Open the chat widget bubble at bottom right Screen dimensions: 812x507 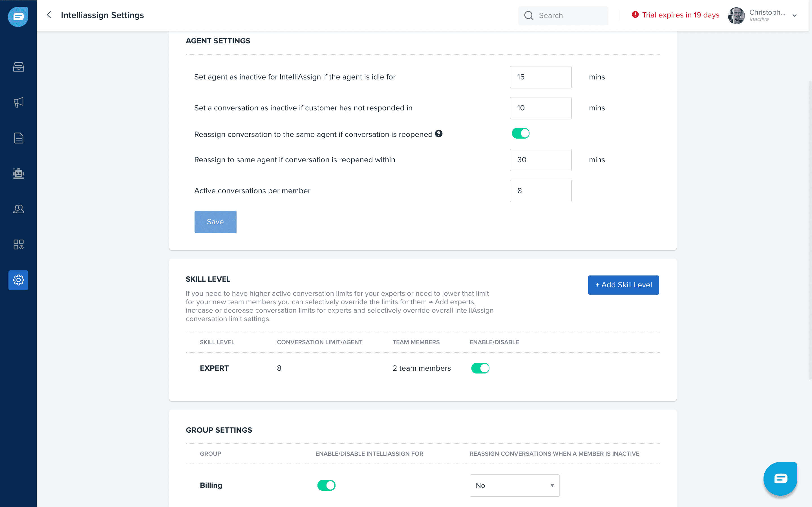780,479
